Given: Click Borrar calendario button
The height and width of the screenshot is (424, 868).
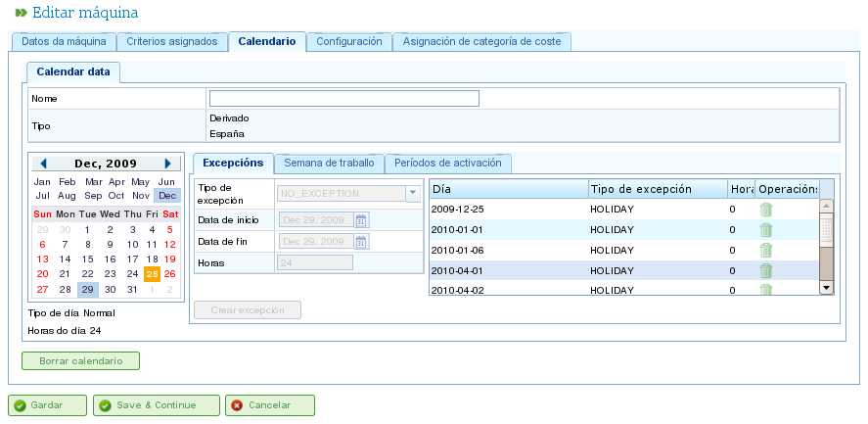Looking at the screenshot, I should pyautogui.click(x=81, y=360).
